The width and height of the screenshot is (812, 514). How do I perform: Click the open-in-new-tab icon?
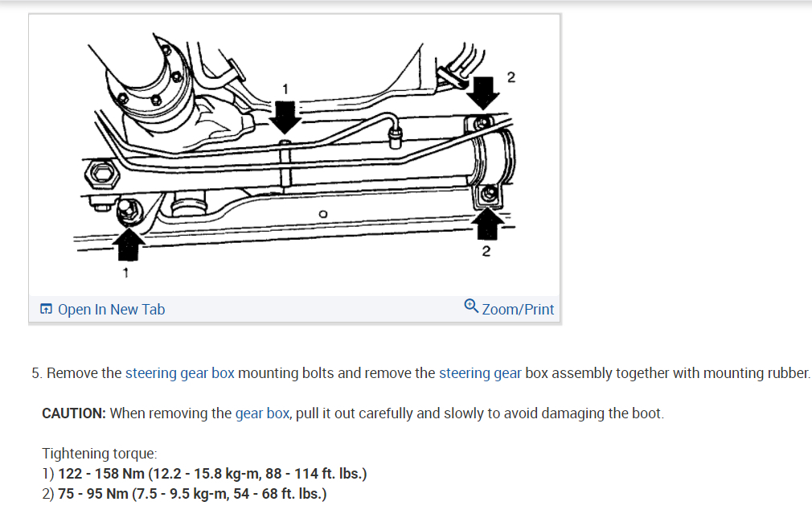[46, 310]
